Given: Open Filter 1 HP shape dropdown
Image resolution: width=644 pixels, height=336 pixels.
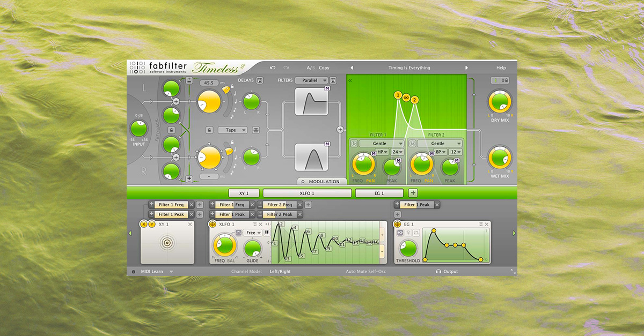Looking at the screenshot, I should coord(383,152).
